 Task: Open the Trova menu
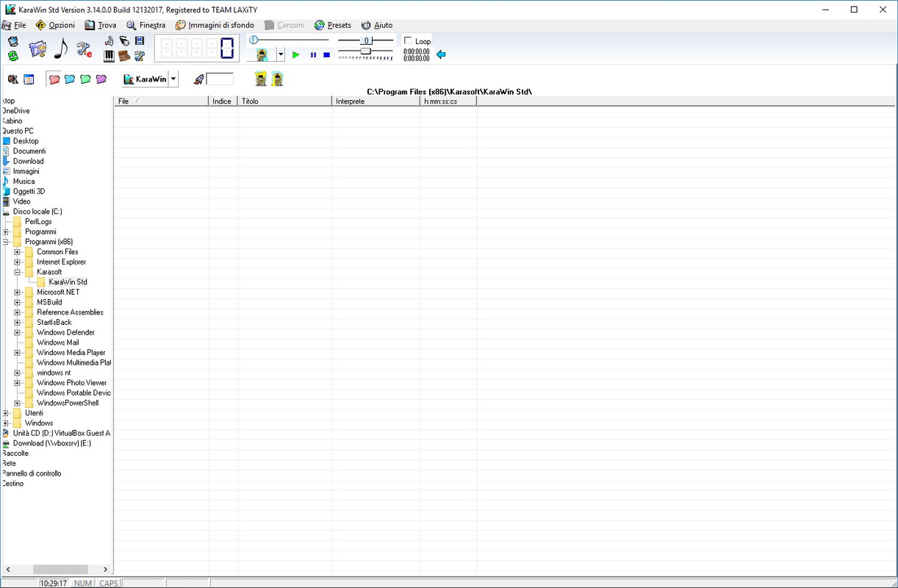101,25
